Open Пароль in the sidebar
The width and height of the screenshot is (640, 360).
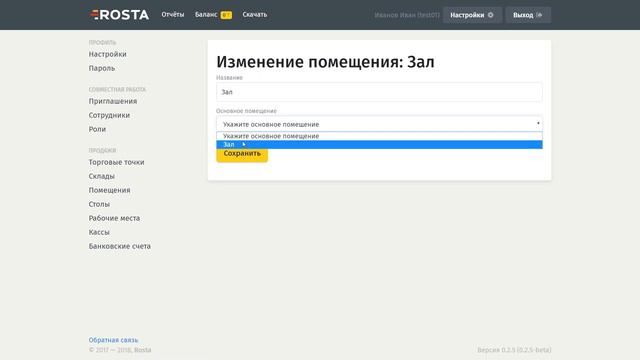102,68
